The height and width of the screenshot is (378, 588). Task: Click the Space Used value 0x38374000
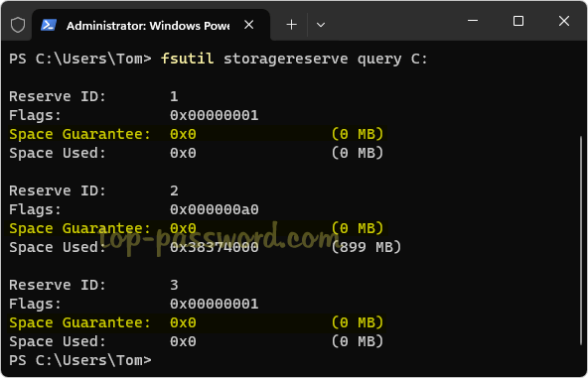point(215,247)
